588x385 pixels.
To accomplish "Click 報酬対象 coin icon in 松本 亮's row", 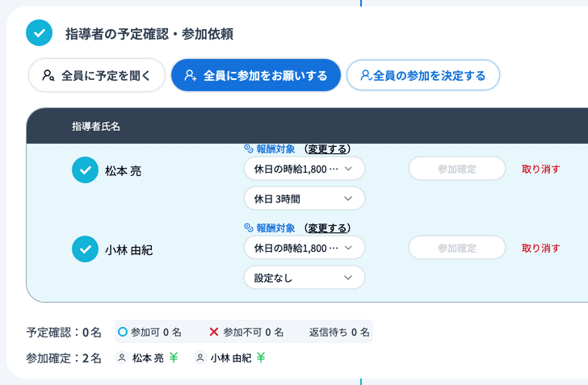I will [x=249, y=149].
